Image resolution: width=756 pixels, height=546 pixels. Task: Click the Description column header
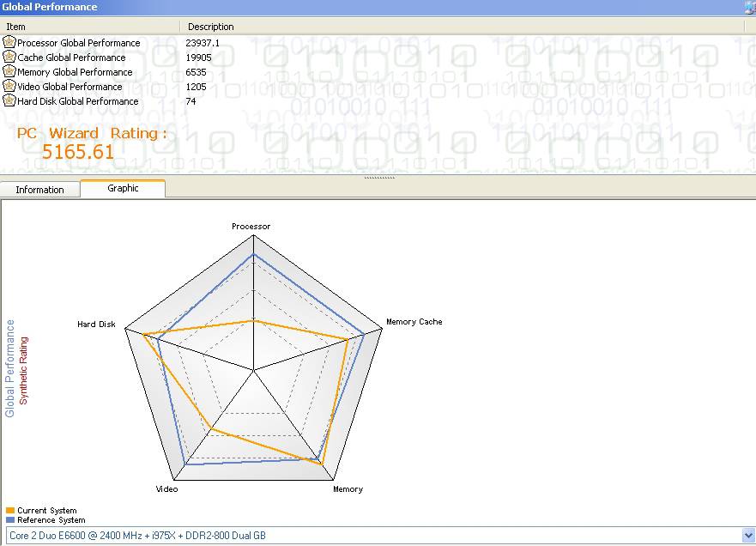tap(210, 27)
